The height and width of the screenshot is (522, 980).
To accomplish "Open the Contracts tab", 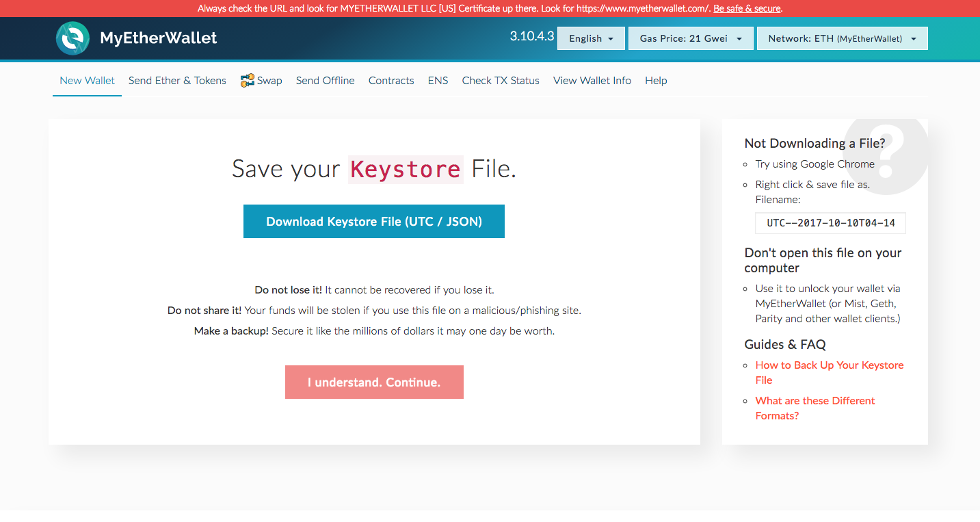I will click(x=391, y=81).
